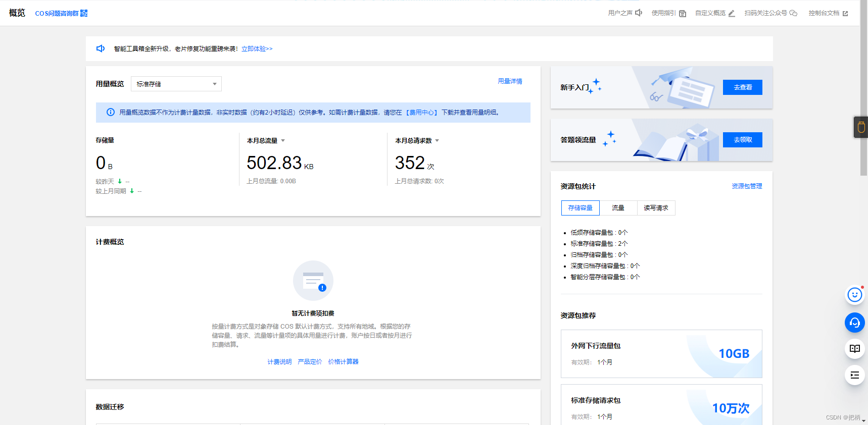Click the page vertical scrollbar

point(864,88)
